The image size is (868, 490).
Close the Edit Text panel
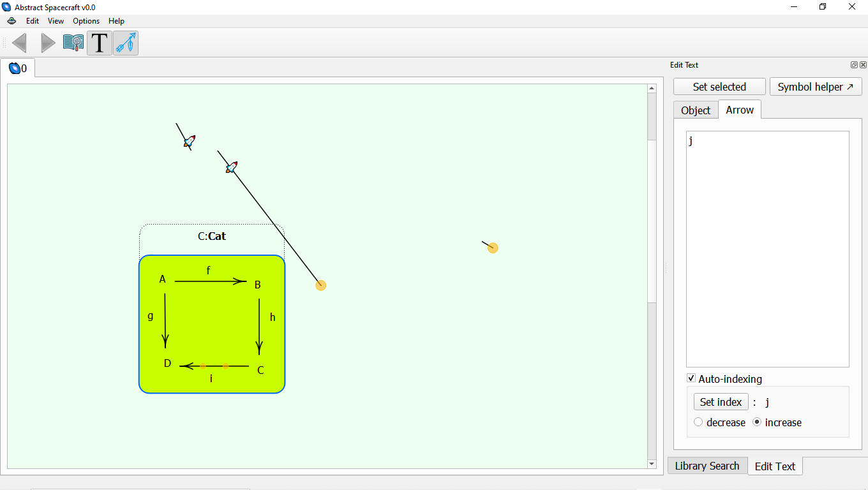coord(863,65)
